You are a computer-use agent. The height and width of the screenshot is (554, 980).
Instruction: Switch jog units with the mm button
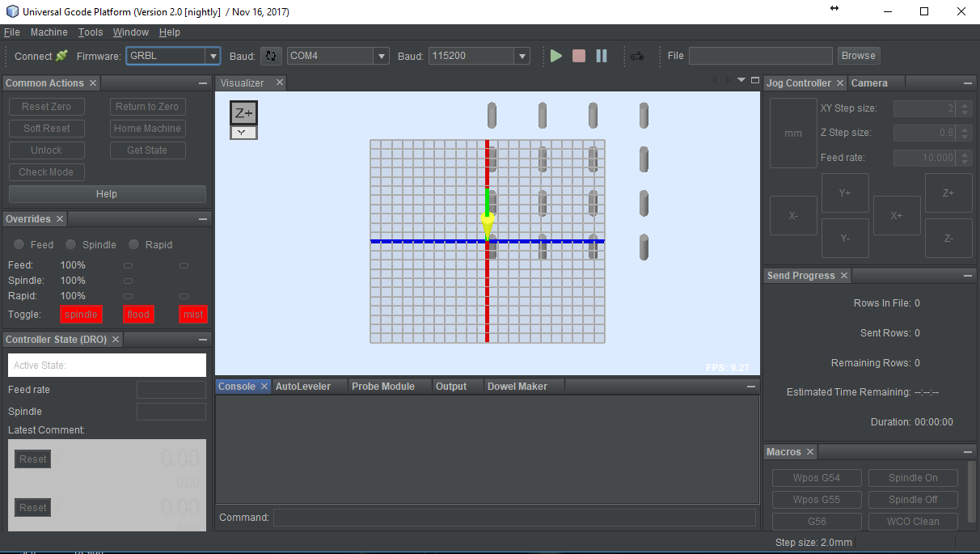[792, 132]
